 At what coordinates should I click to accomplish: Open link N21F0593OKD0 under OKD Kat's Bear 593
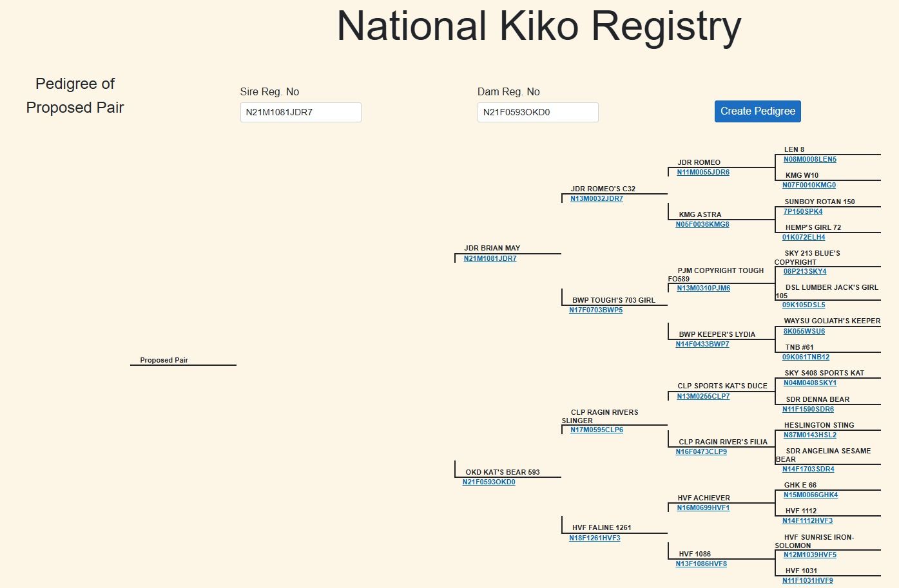point(488,482)
